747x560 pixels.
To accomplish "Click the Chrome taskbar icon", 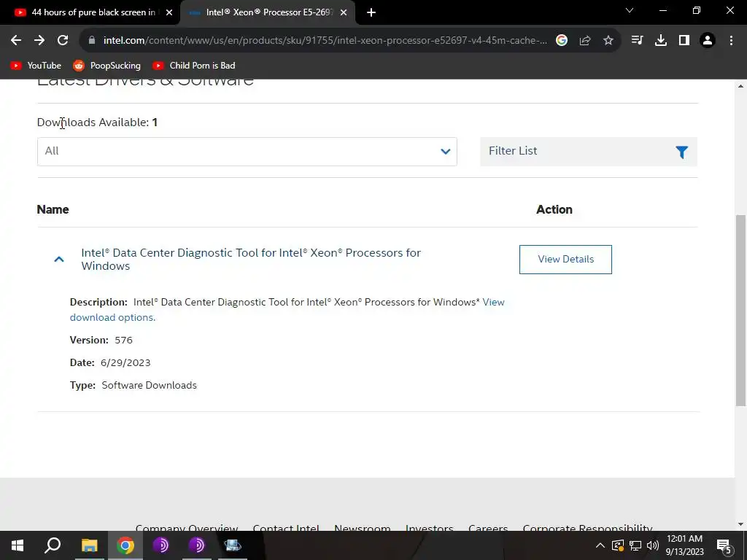I will pyautogui.click(x=125, y=545).
